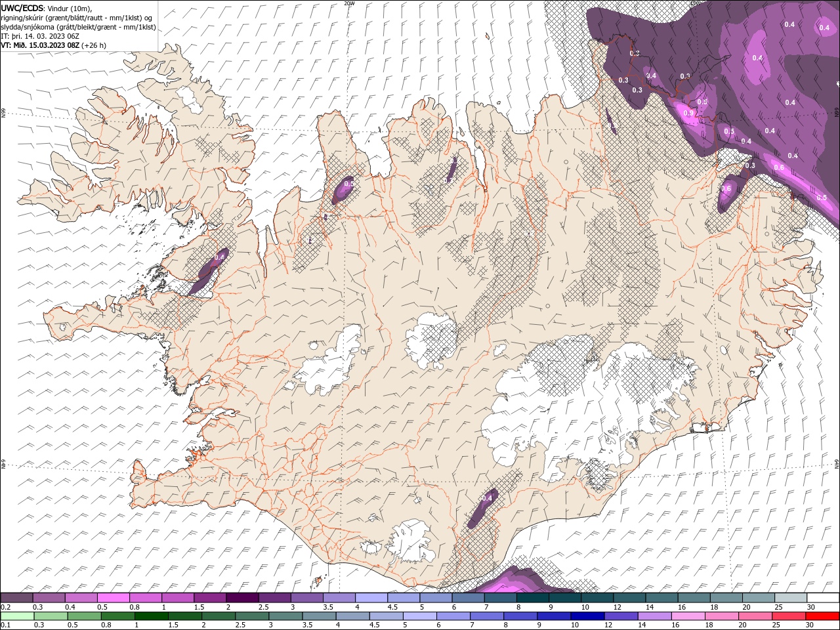Click the palest green 0.1 swatch in the rain scale
Viewport: 840px width, 630px height.
click(17, 616)
